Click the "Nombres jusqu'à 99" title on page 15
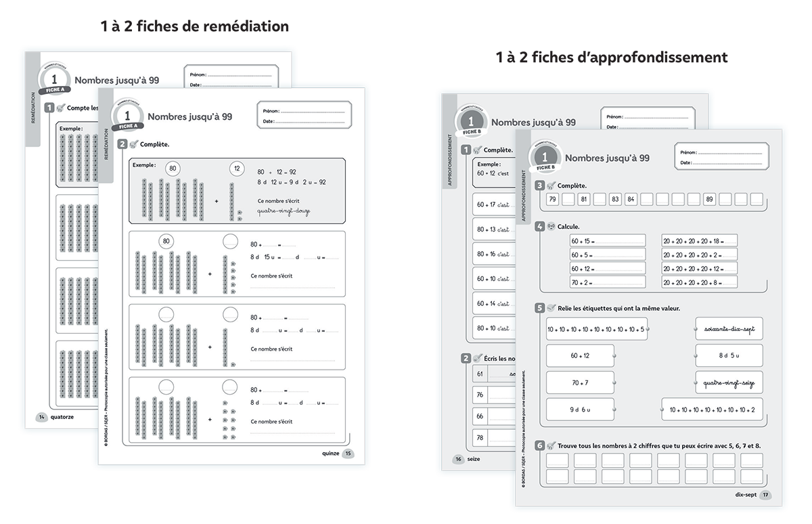 [189, 116]
